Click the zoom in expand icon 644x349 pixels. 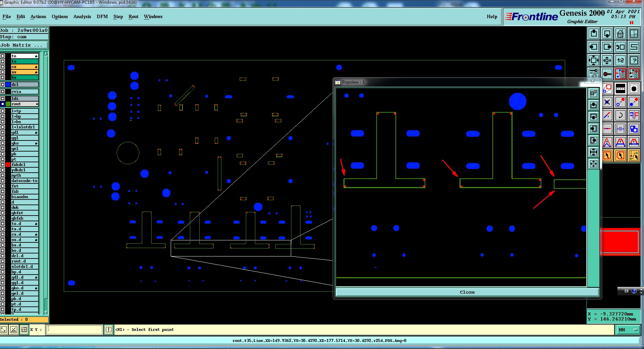594,60
